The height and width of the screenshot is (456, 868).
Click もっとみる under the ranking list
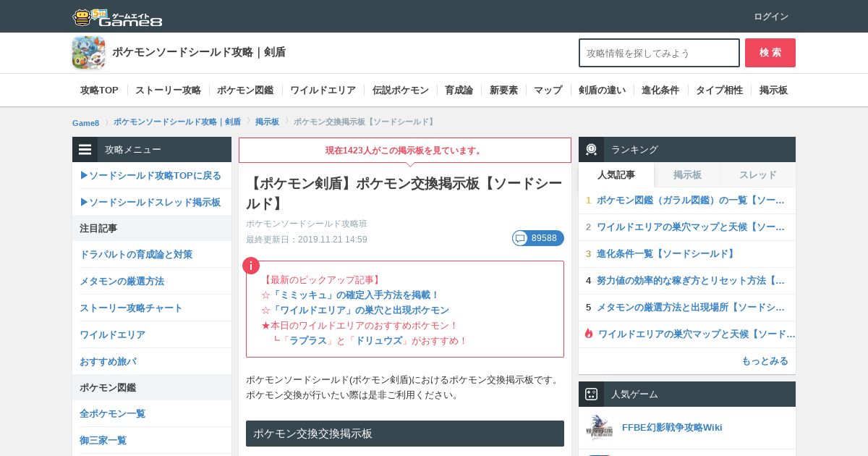pos(765,361)
